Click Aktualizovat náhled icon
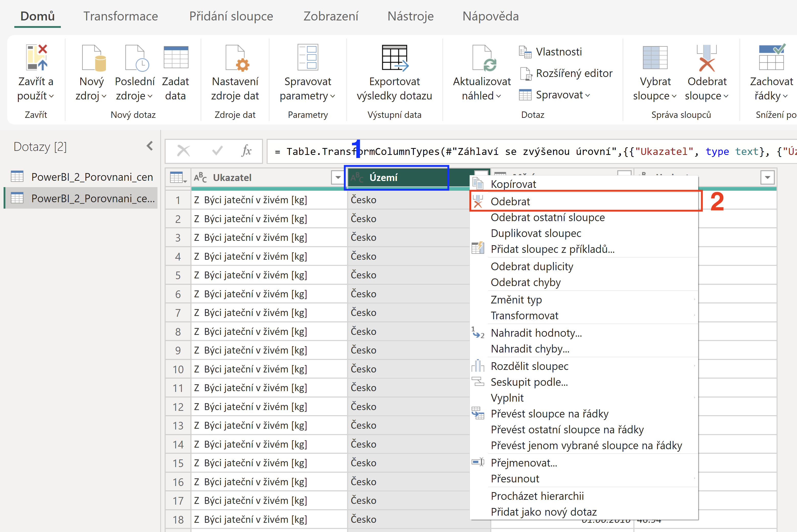Screen dimensions: 797x532 (484, 58)
